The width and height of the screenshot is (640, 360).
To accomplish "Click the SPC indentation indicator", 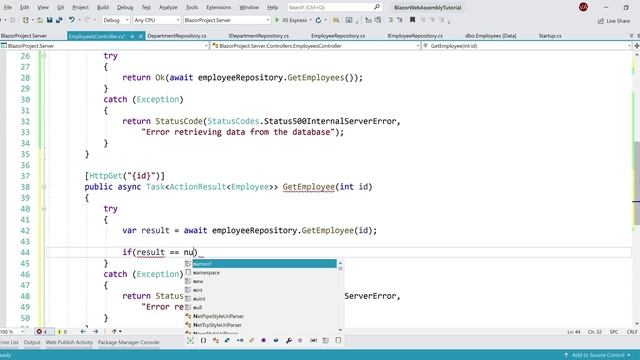I will tap(614, 332).
